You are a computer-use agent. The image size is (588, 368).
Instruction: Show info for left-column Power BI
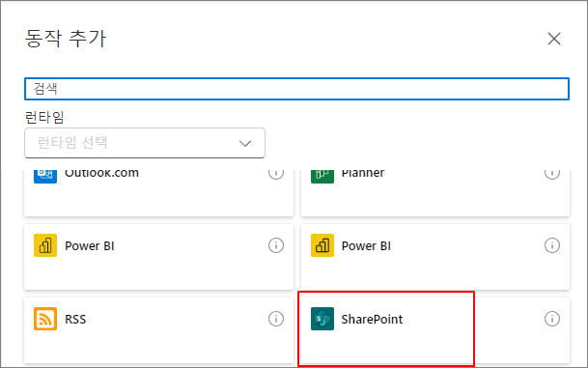(x=276, y=245)
